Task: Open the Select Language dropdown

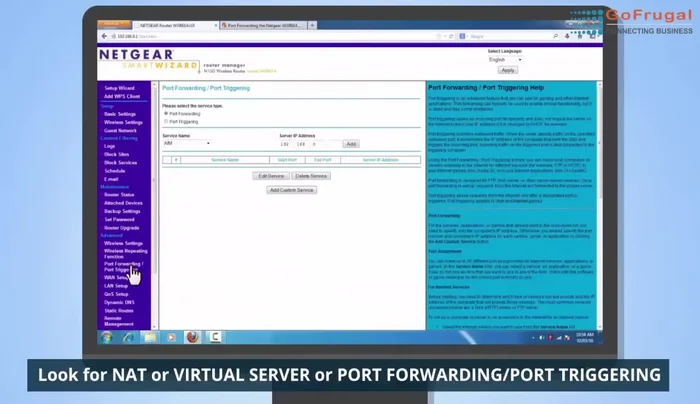Action: pos(505,59)
